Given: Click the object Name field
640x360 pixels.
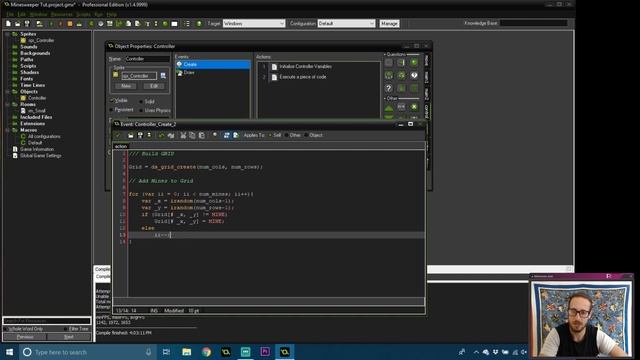Looking at the screenshot, I should point(147,59).
